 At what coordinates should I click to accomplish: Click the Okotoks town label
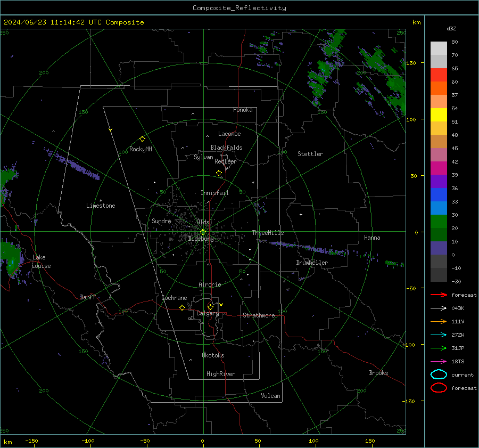(213, 355)
